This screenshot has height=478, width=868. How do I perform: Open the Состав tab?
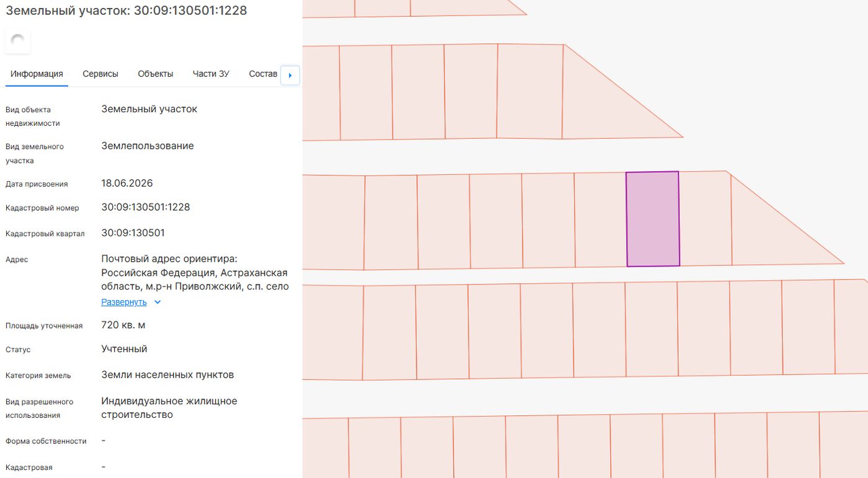click(x=263, y=74)
